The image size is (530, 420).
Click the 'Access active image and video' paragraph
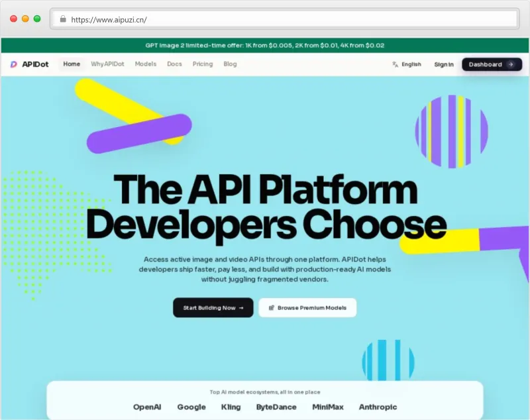[265, 270]
